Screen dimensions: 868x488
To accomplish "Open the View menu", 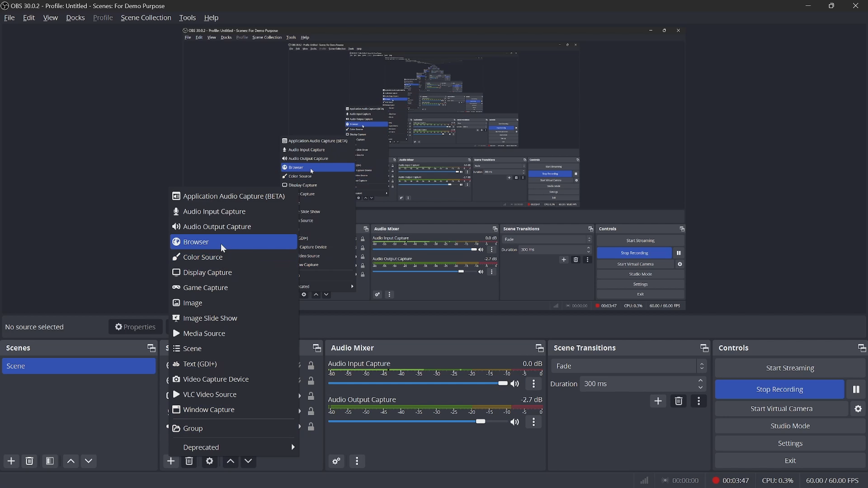I will (x=50, y=18).
